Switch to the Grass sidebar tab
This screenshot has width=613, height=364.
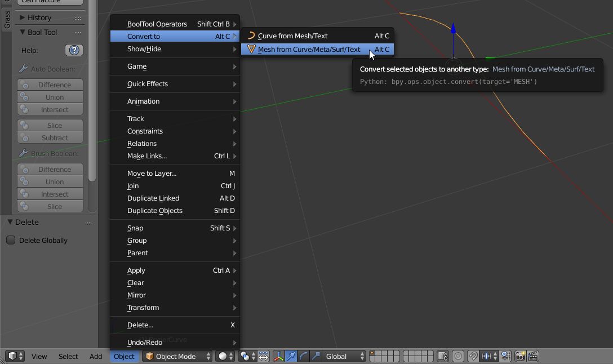(x=7, y=19)
